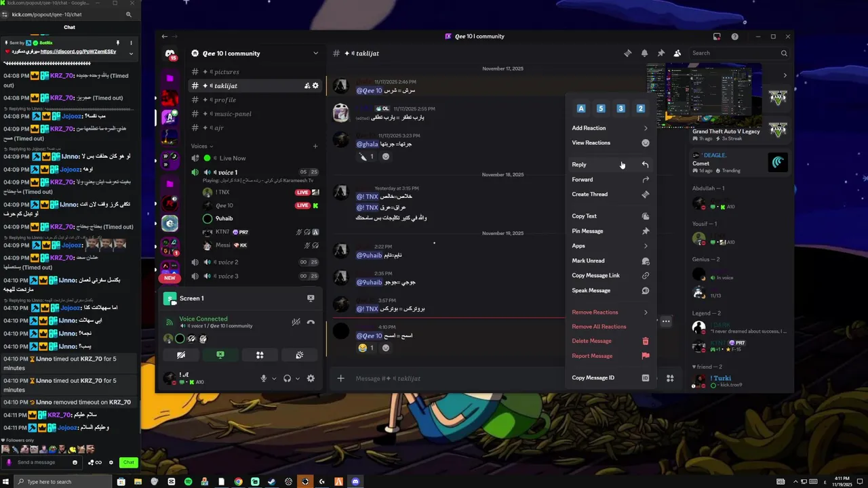Join the voice 3 channel
Viewport: 868px width, 488px height.
coord(254,277)
